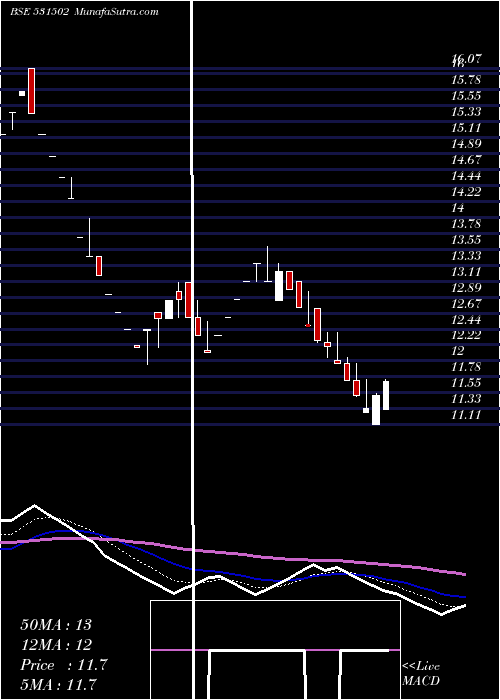Click the 14.22 price axis label

click(x=466, y=192)
